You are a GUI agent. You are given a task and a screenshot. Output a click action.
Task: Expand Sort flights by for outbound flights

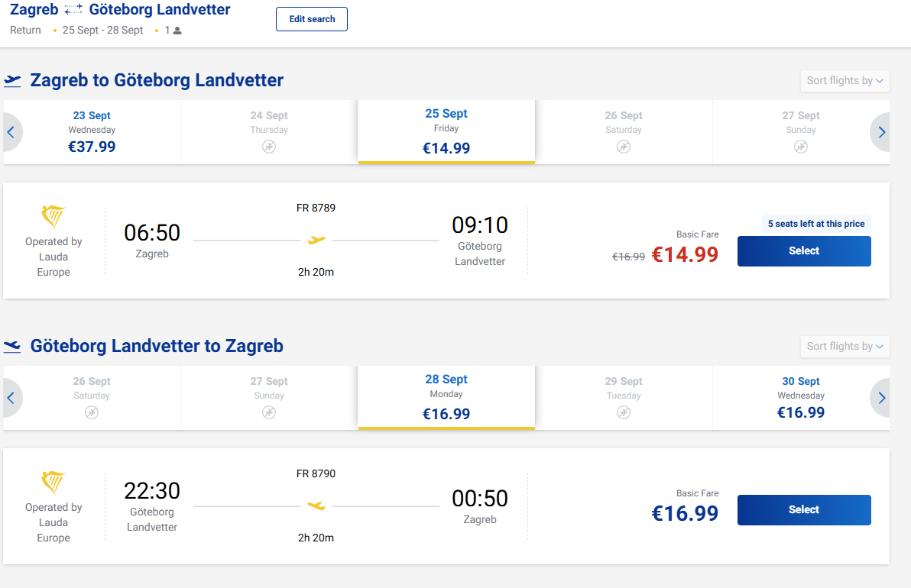click(845, 81)
